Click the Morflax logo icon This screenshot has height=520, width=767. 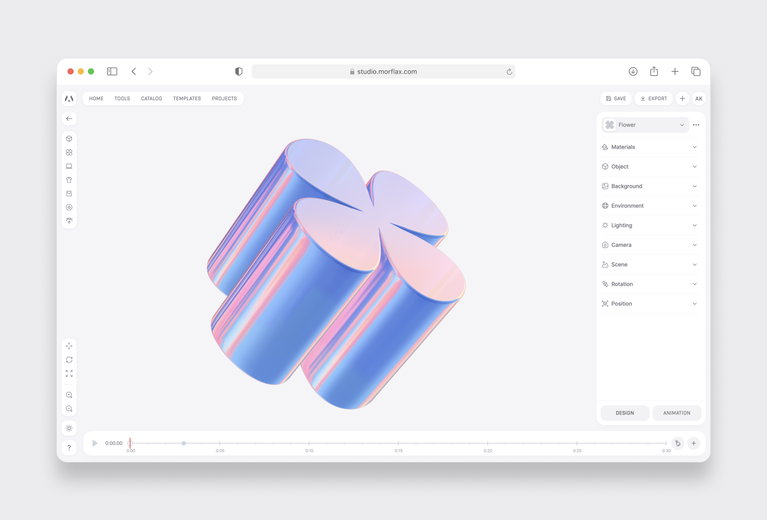[x=69, y=99]
